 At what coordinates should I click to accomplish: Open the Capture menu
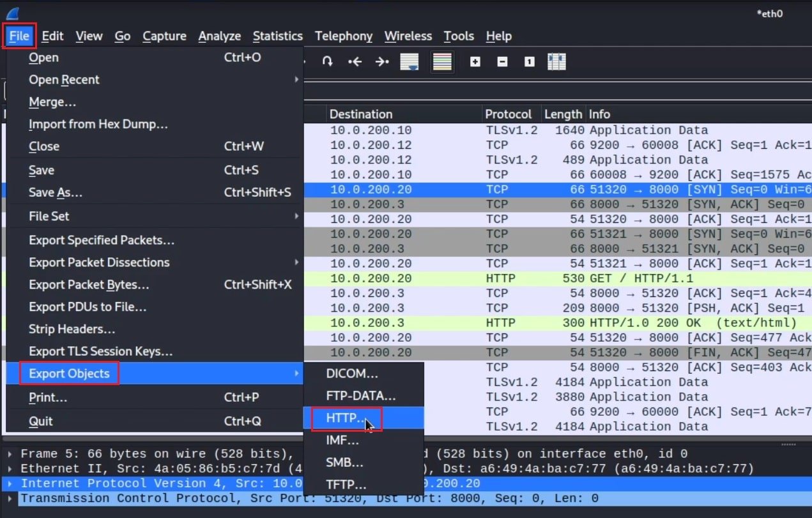[x=164, y=36]
